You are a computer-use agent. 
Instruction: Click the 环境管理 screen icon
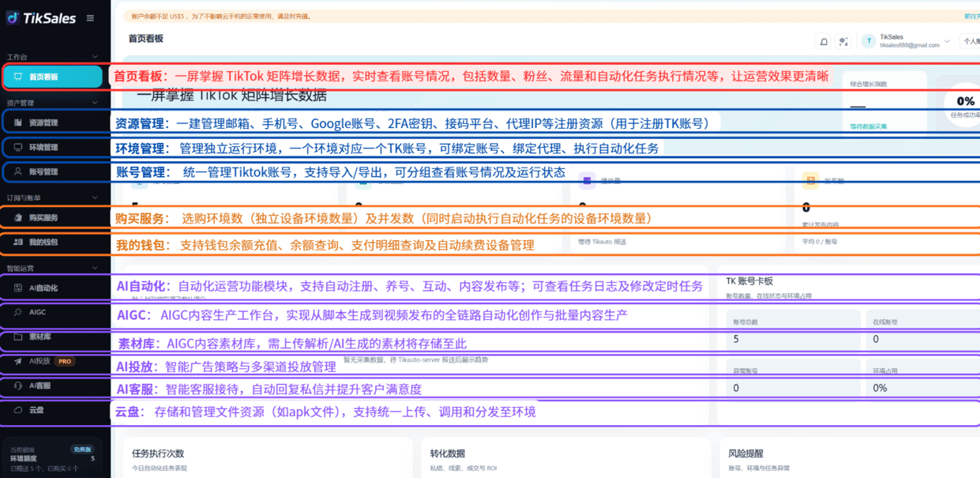(x=17, y=147)
